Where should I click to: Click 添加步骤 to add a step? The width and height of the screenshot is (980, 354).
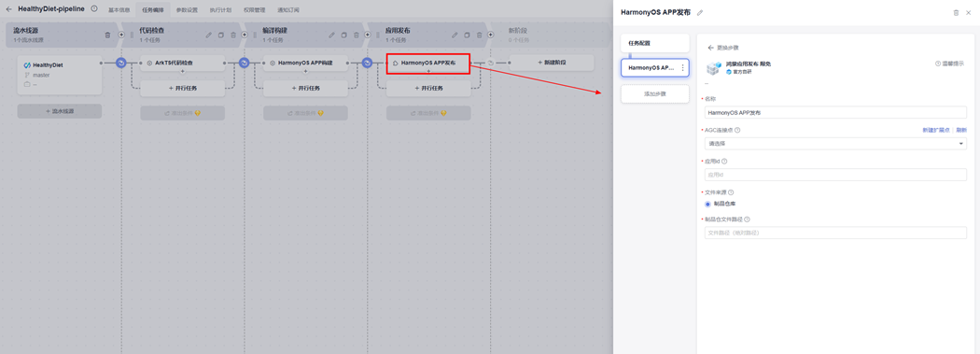tap(655, 93)
